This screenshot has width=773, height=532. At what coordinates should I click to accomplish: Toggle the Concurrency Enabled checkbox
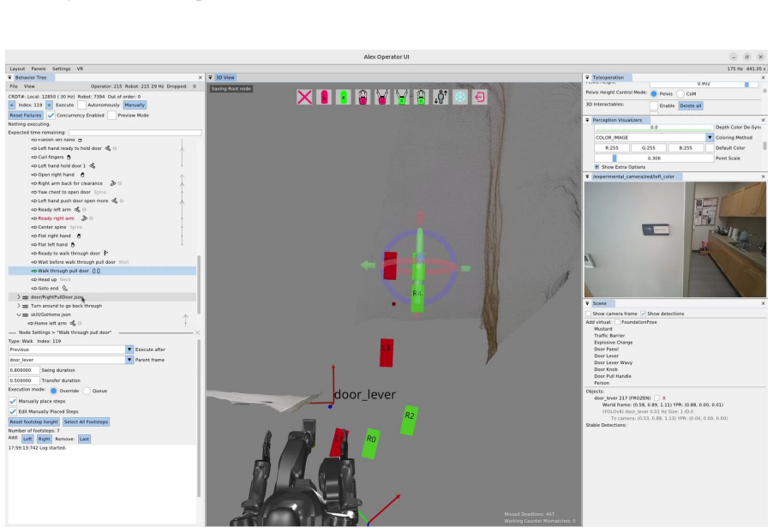51,116
